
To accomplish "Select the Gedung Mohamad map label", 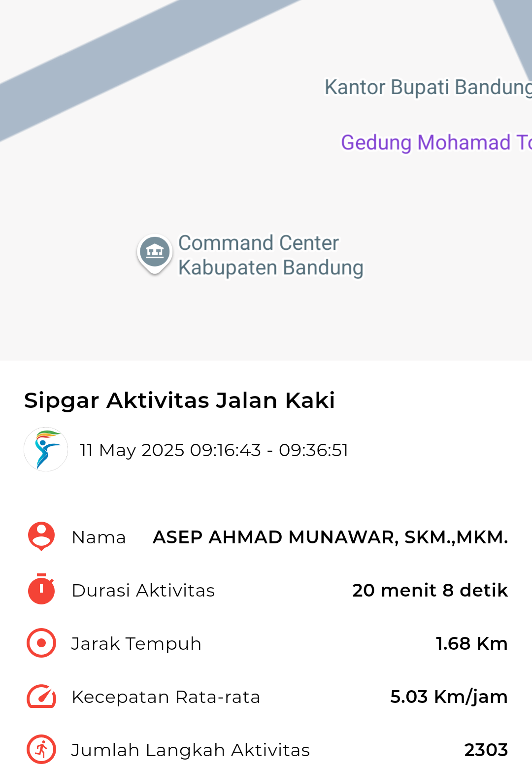I will coord(436,142).
